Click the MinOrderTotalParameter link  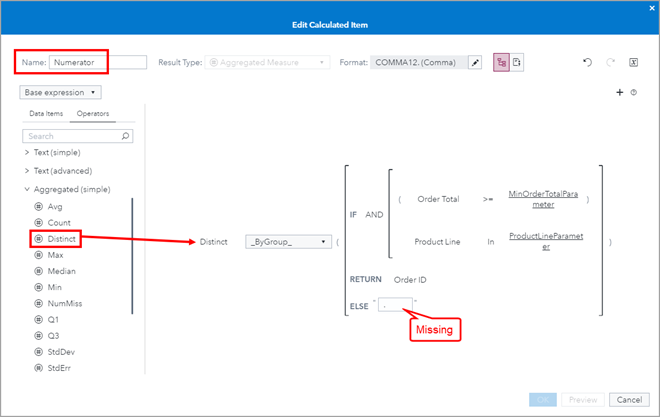pyautogui.click(x=545, y=198)
